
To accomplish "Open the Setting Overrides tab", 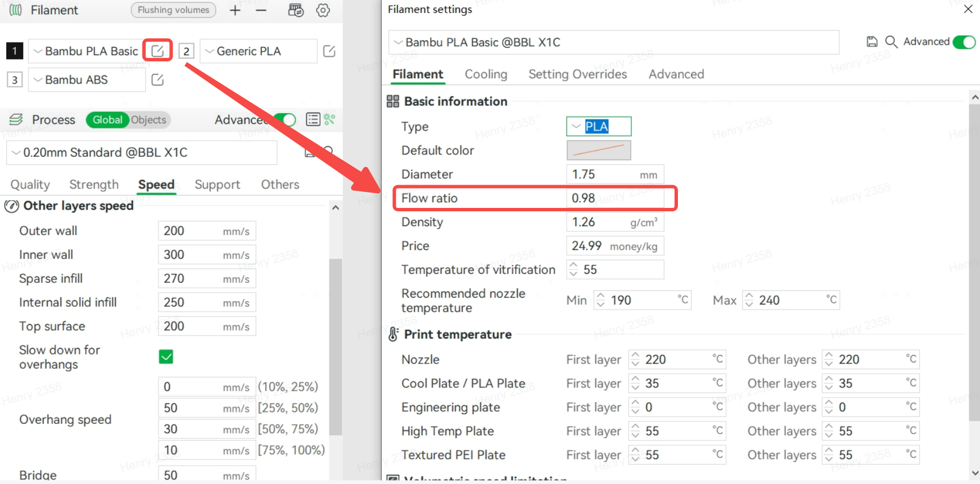I will pyautogui.click(x=577, y=74).
